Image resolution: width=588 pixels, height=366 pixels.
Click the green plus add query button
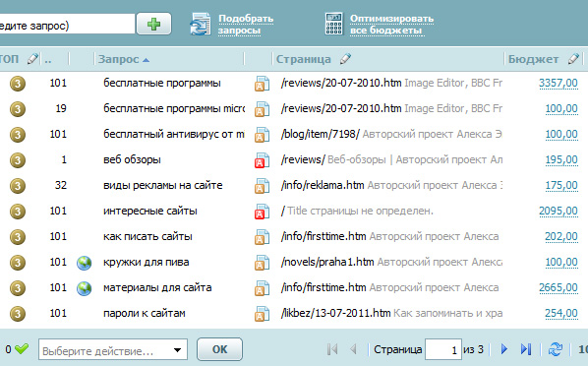tap(153, 24)
